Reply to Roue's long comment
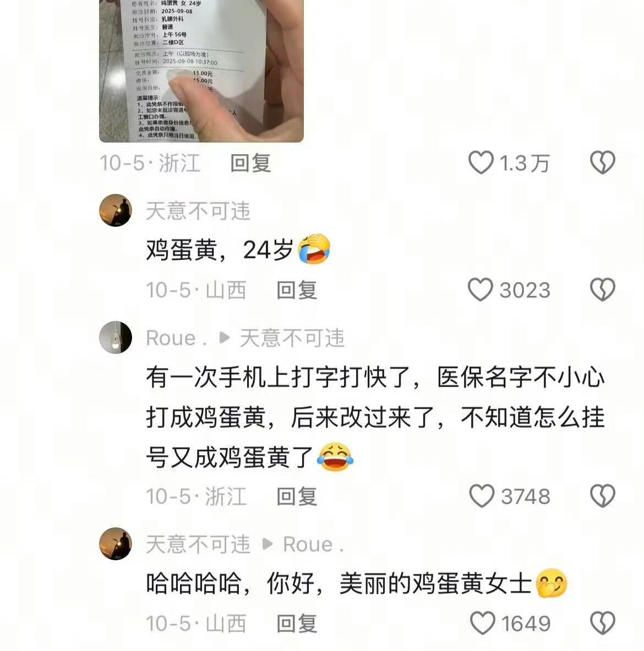The width and height of the screenshot is (644, 651). point(297,496)
